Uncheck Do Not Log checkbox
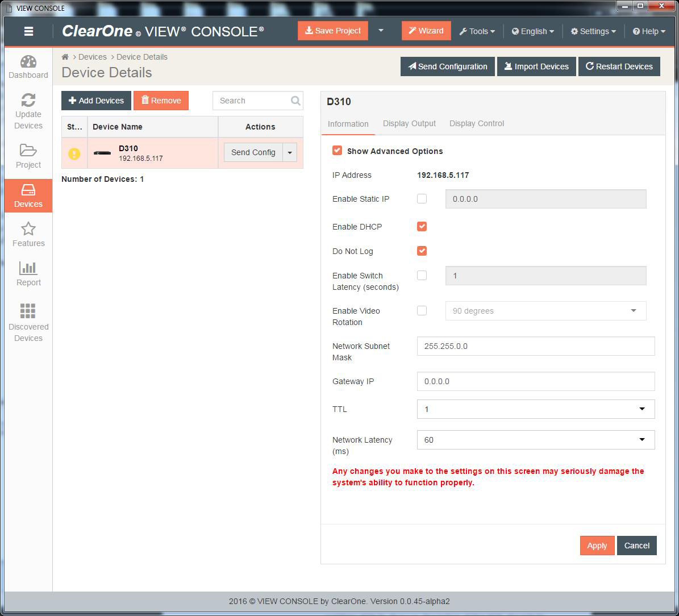679x616 pixels. pos(422,251)
